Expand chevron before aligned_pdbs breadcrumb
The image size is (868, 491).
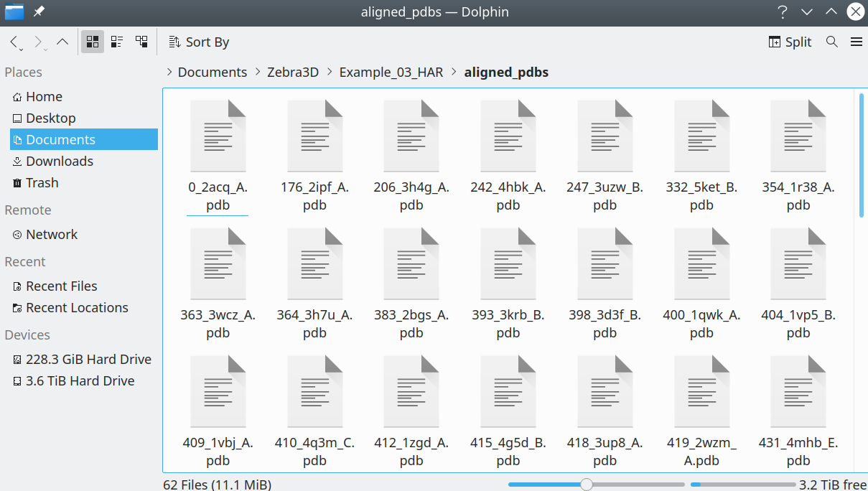[x=454, y=72]
